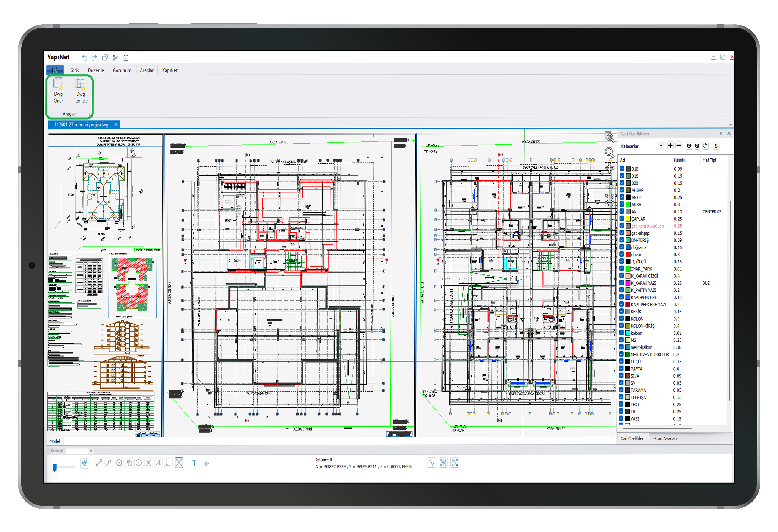The height and width of the screenshot is (532, 778).
Task: Uncheck the ARSA layer visibility checkbox
Action: click(622, 205)
